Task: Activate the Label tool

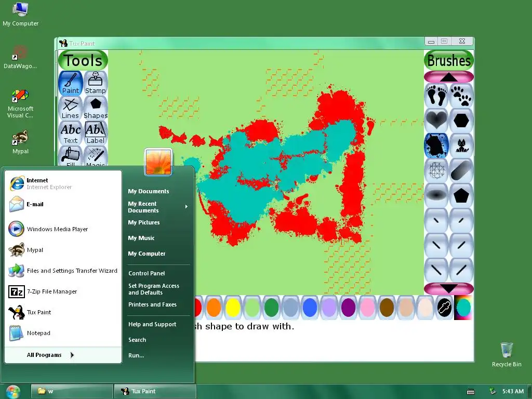Action: click(x=96, y=133)
